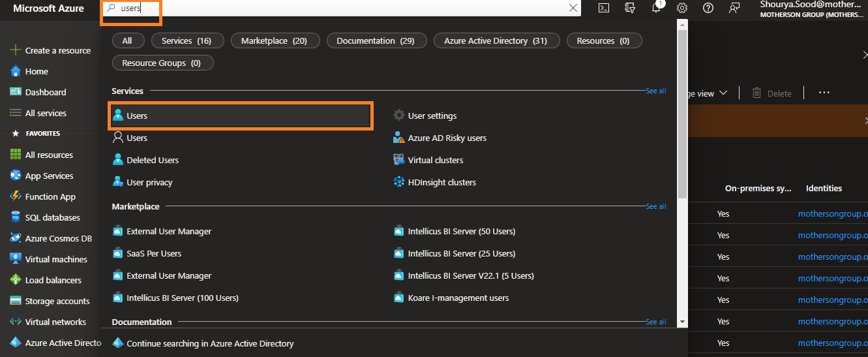Open the HDInsight clusters service
868x357 pixels.
tap(434, 182)
